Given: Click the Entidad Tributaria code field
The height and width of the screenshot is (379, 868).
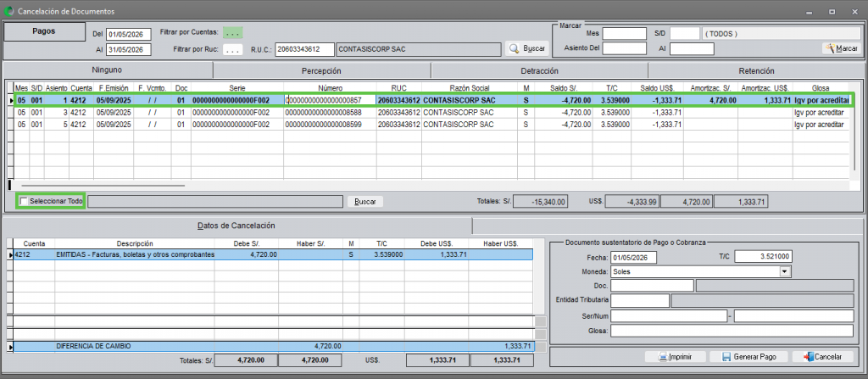Looking at the screenshot, I should [640, 300].
